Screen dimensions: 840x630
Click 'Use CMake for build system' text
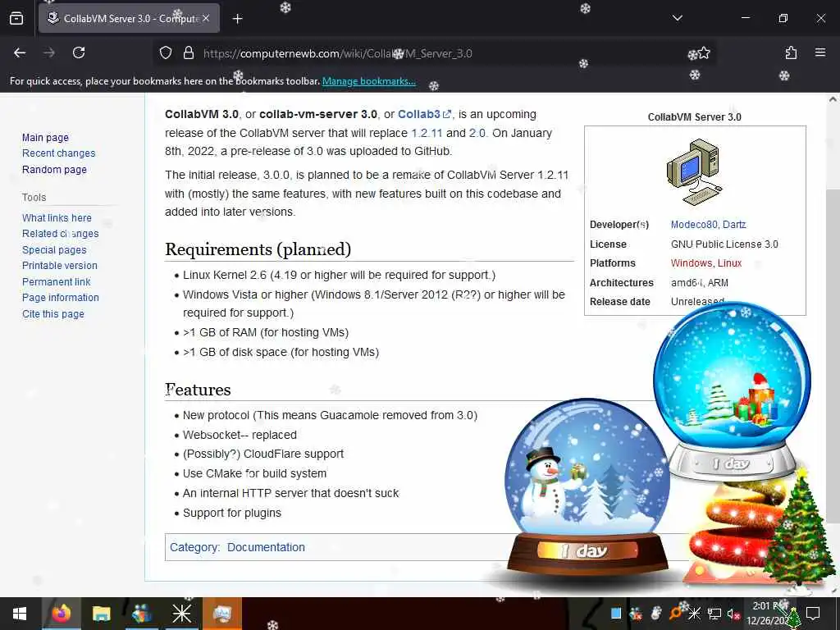pos(254,473)
